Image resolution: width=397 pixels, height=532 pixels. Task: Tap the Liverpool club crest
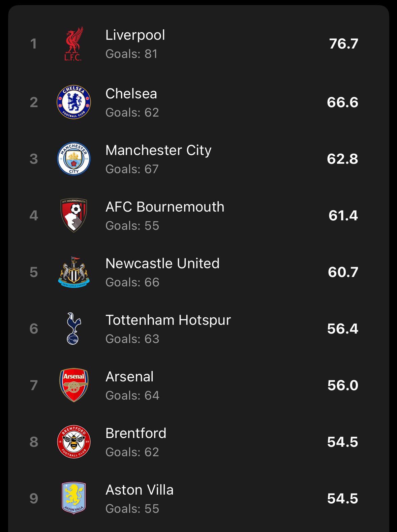point(73,44)
